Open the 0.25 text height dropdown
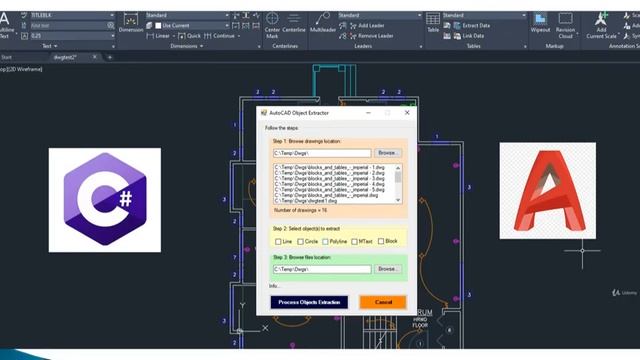The height and width of the screenshot is (360, 640). (113, 36)
